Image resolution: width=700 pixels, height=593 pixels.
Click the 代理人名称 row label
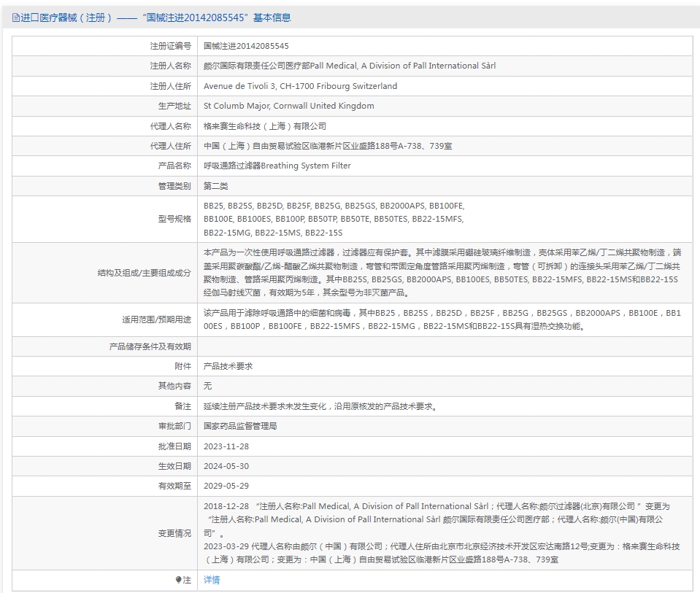pos(171,126)
